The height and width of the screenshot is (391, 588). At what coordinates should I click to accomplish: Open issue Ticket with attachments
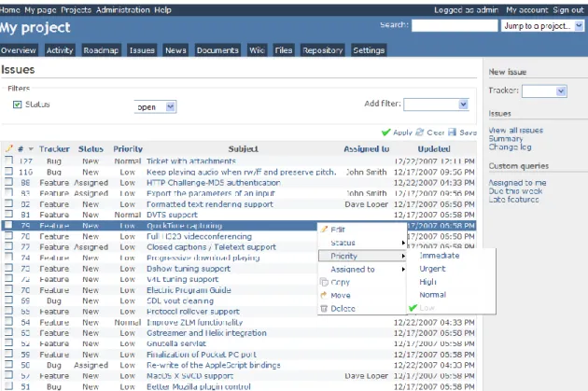[x=191, y=161]
